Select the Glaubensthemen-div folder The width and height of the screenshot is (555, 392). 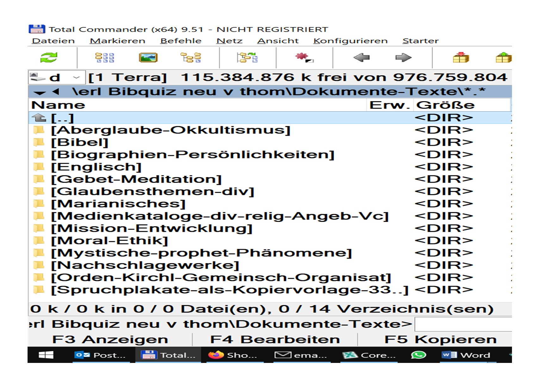coord(270,192)
